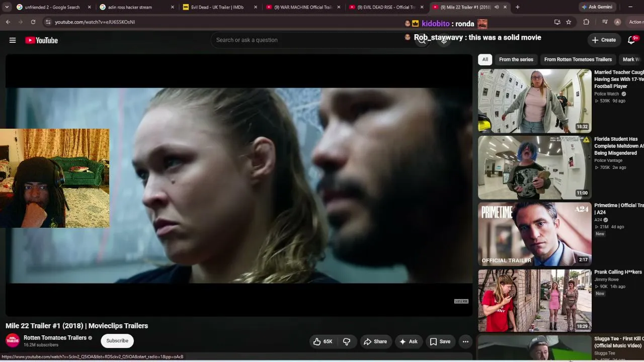644x362 pixels.
Task: Open Primetime Official Trailer title link
Action: click(x=619, y=209)
